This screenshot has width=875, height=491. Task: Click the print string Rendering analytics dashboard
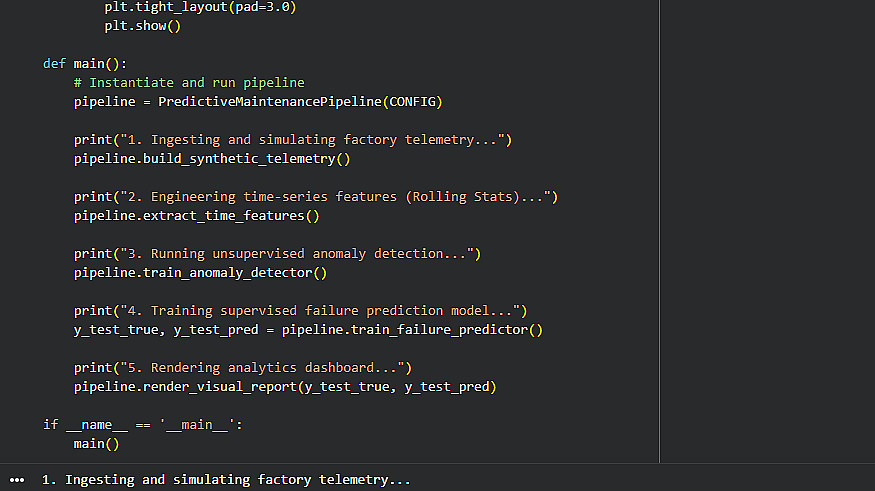click(x=262, y=368)
